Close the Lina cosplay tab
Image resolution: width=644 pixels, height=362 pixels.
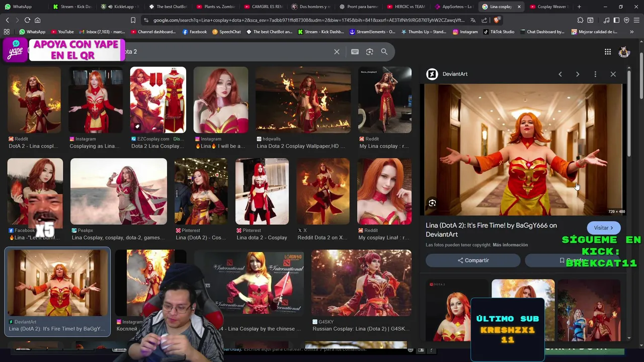(x=519, y=7)
